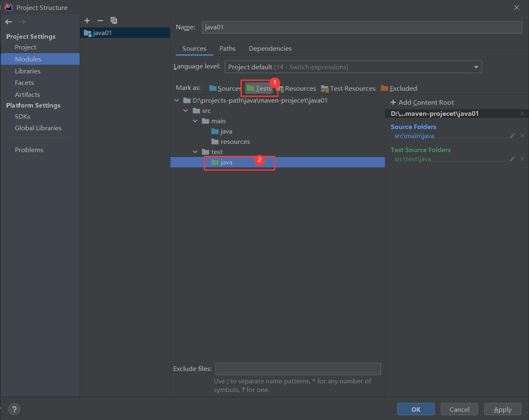
Task: Collapse the main folder node
Action: [x=195, y=121]
